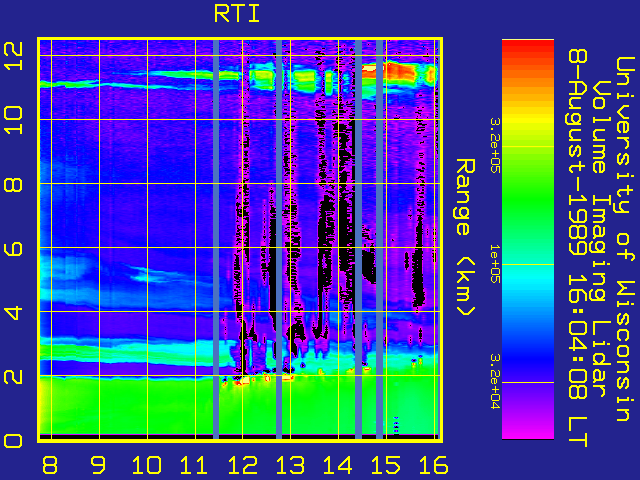Click the range axis label 6
Viewport: 640px width, 480px height.
point(13,248)
